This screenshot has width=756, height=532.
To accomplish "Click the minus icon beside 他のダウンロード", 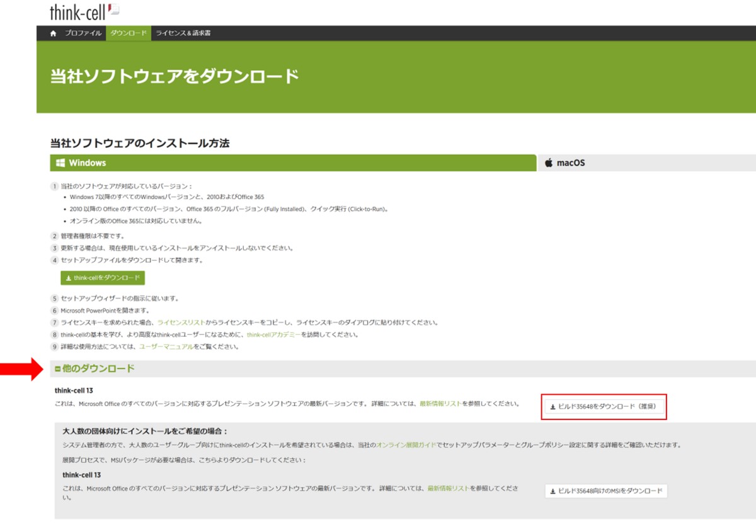I will [58, 369].
